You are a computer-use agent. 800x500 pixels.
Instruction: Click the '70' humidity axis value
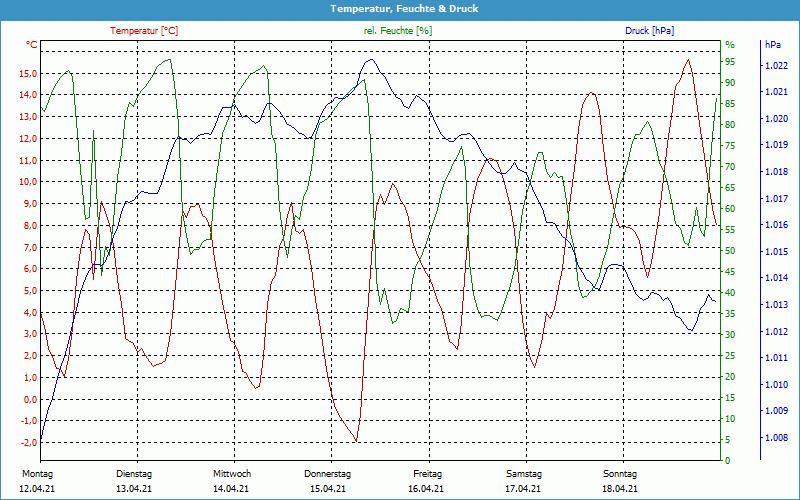tap(730, 167)
